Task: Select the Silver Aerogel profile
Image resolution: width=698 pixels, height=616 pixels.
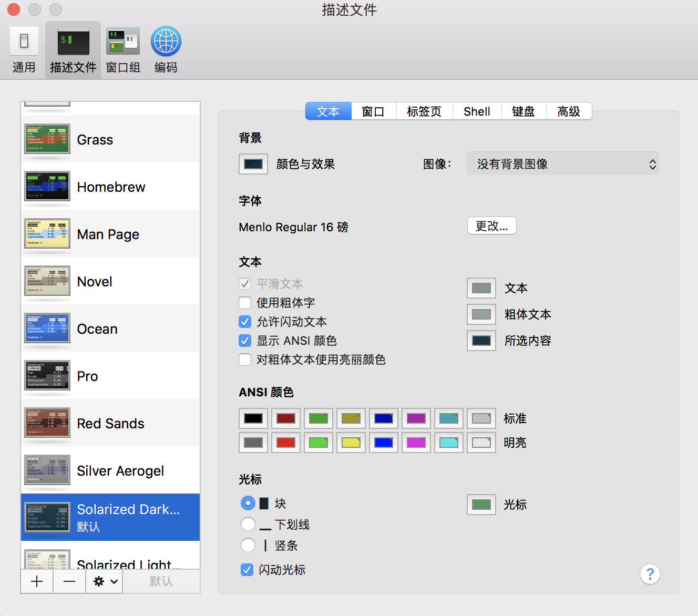Action: (x=110, y=470)
